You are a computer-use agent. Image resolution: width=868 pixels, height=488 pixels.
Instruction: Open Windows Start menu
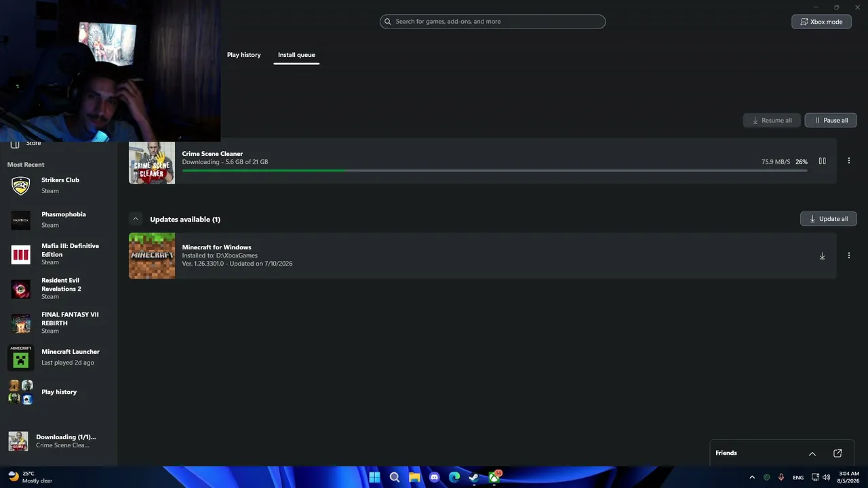coord(374,477)
